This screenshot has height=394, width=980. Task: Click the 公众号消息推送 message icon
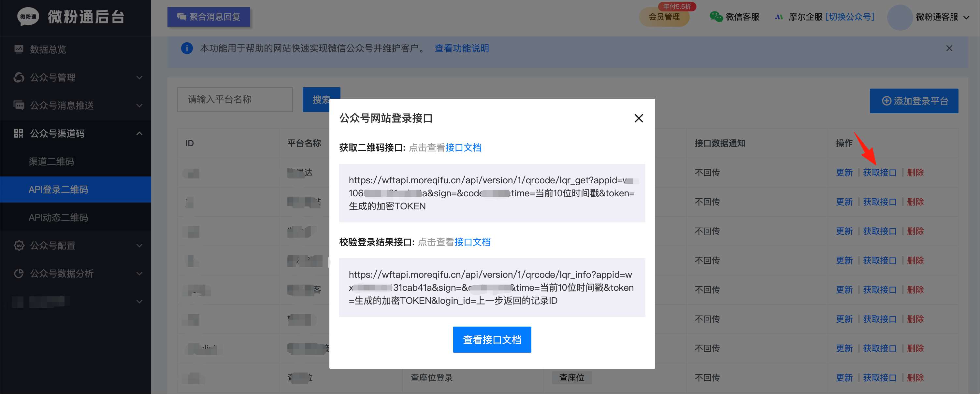[19, 105]
